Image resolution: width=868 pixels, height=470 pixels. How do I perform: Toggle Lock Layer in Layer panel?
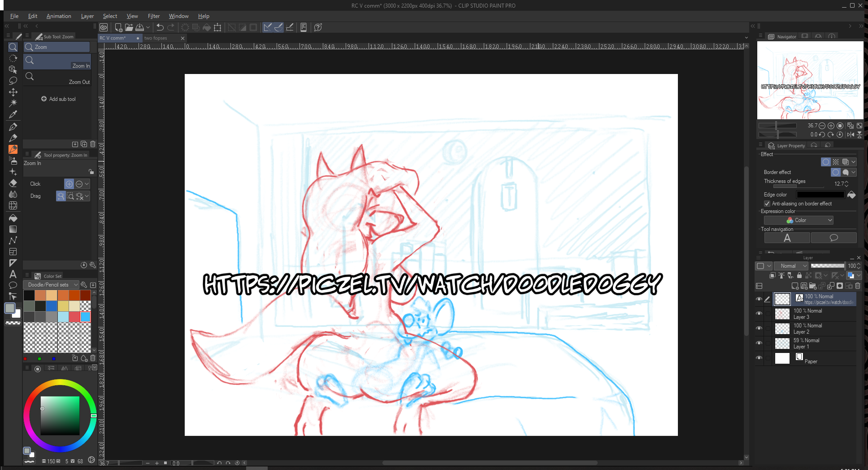[799, 275]
